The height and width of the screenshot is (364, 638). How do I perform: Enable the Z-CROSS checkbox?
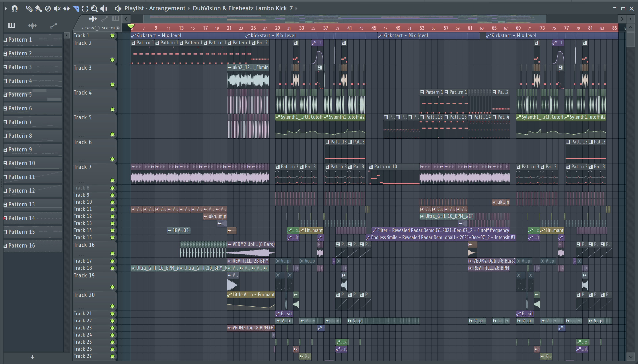[97, 28]
